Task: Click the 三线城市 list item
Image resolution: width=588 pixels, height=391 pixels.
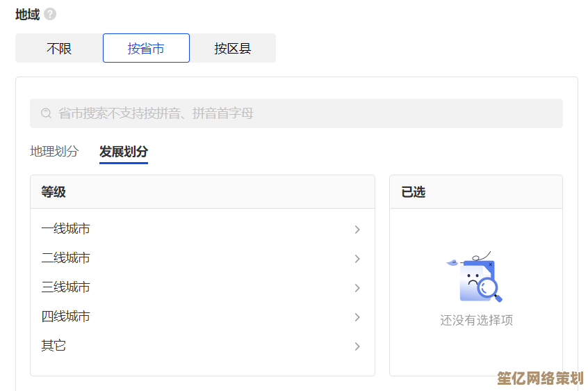Action: click(66, 287)
